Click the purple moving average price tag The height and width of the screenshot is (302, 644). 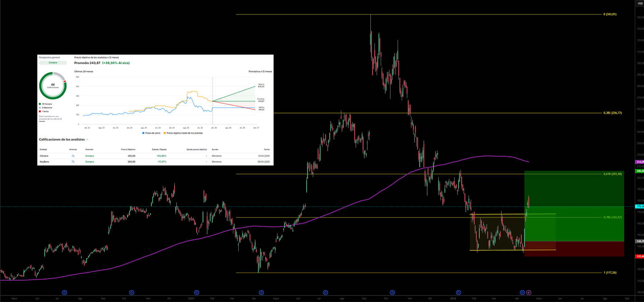[640, 162]
